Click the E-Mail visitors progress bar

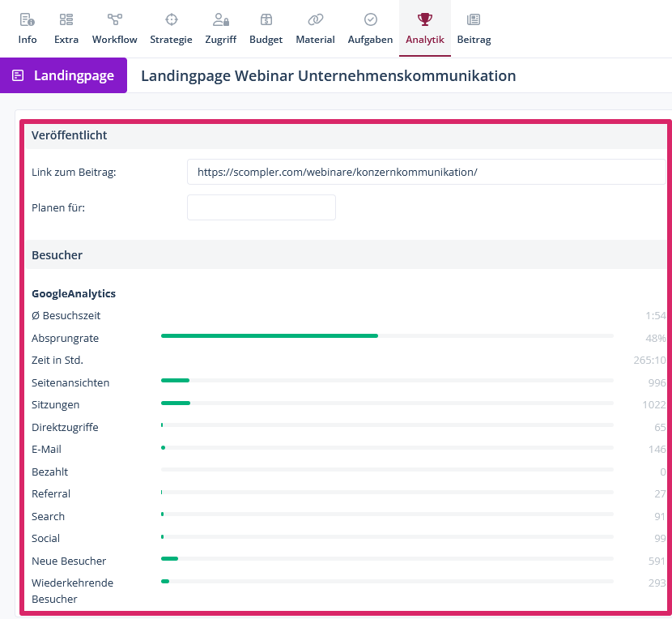387,447
